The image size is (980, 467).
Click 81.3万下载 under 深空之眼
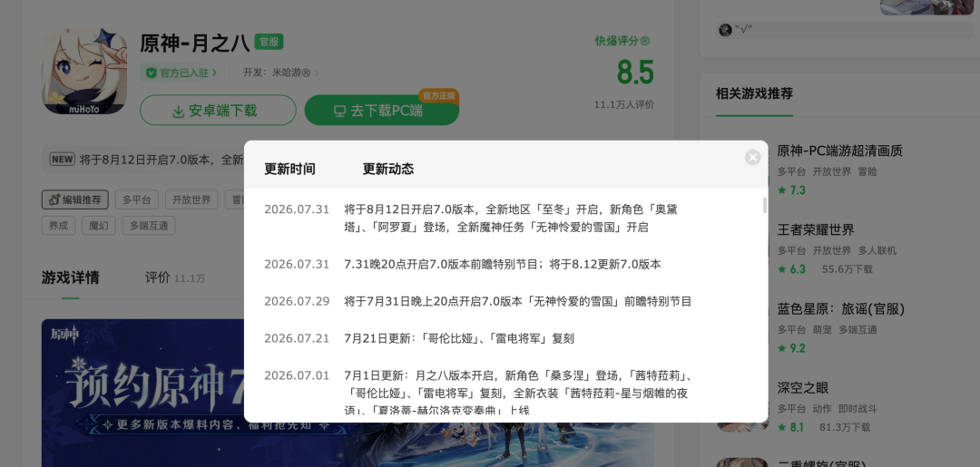click(x=845, y=428)
